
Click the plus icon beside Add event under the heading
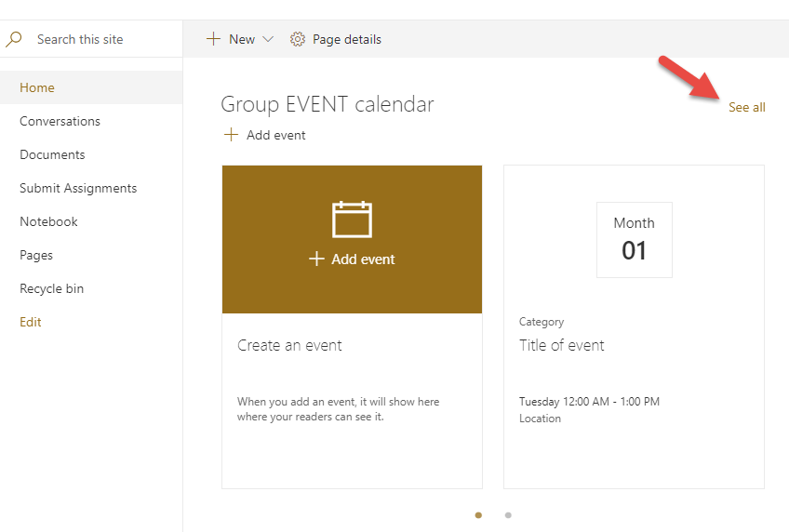point(231,135)
